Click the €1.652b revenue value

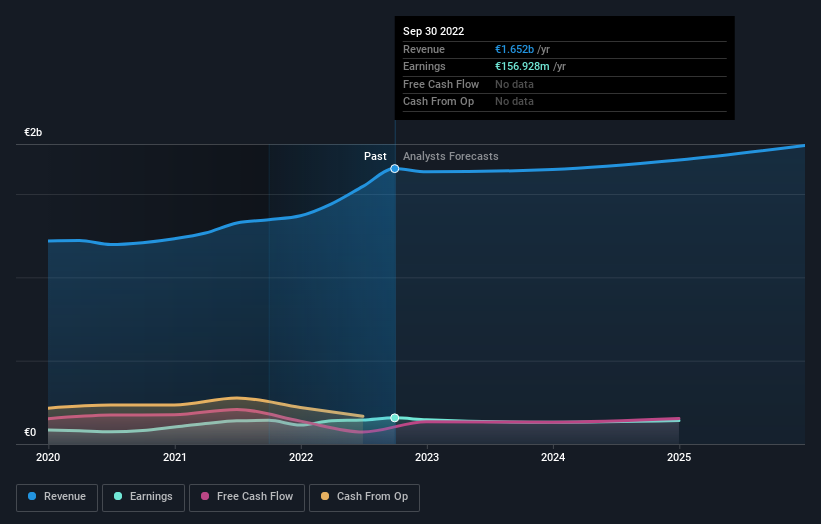coord(515,49)
